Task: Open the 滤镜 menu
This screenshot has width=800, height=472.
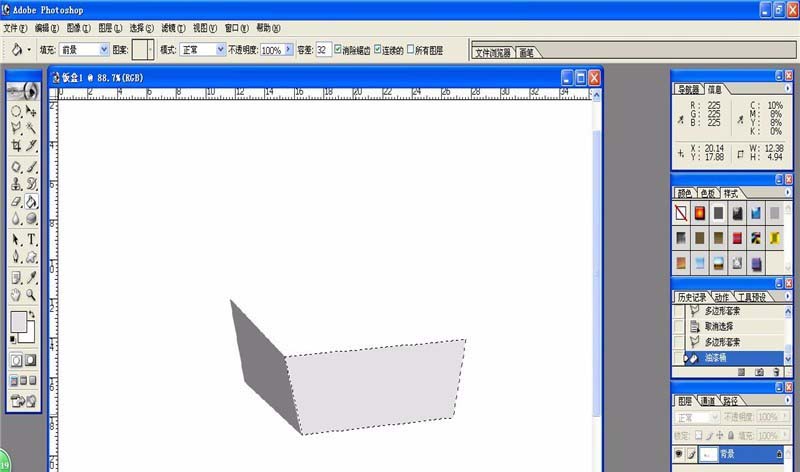Action: coord(174,28)
